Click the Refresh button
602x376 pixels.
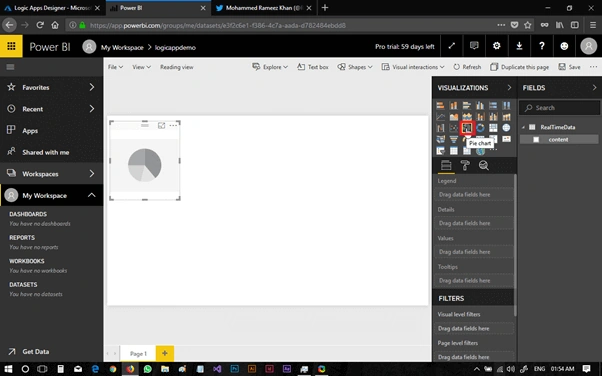click(467, 67)
